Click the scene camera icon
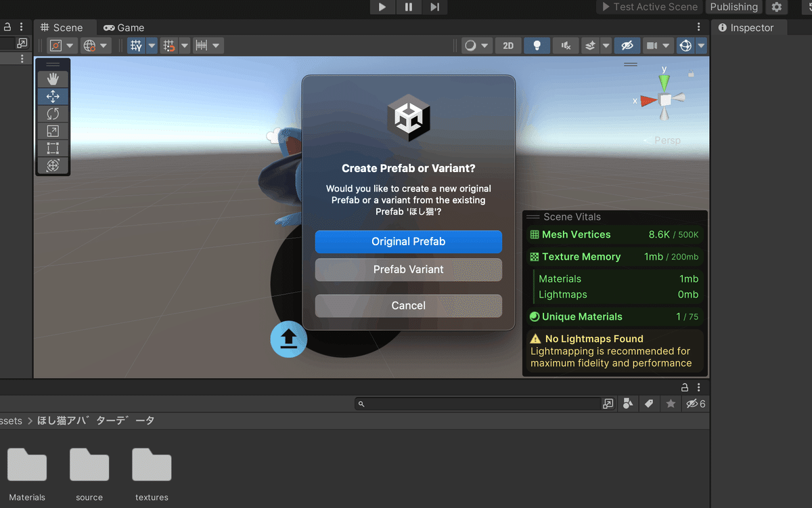This screenshot has width=812, height=508. click(652, 45)
